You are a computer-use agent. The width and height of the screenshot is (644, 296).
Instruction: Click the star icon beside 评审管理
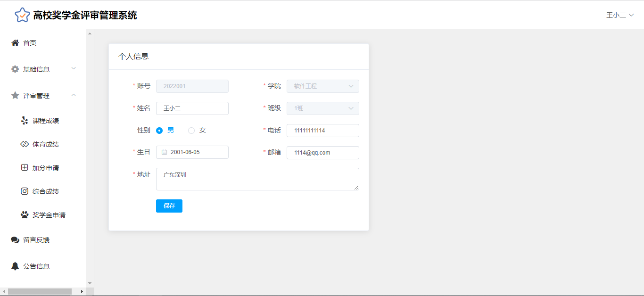tap(15, 96)
